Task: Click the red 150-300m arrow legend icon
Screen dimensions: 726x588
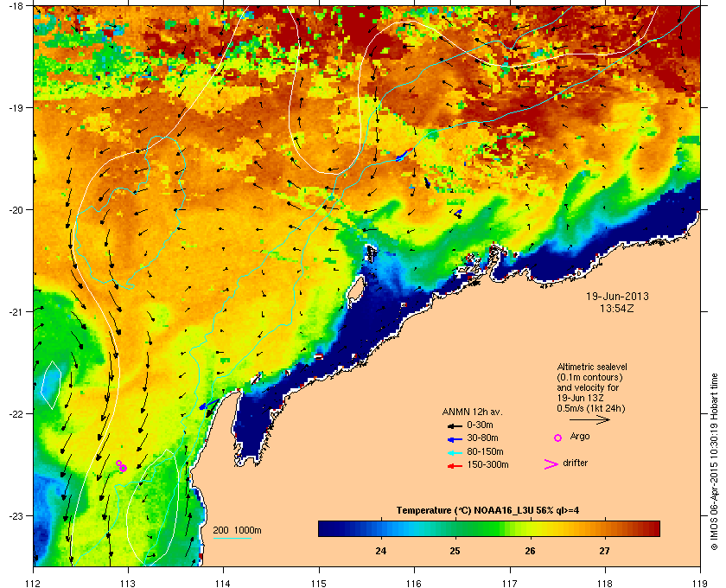Action: [x=455, y=466]
